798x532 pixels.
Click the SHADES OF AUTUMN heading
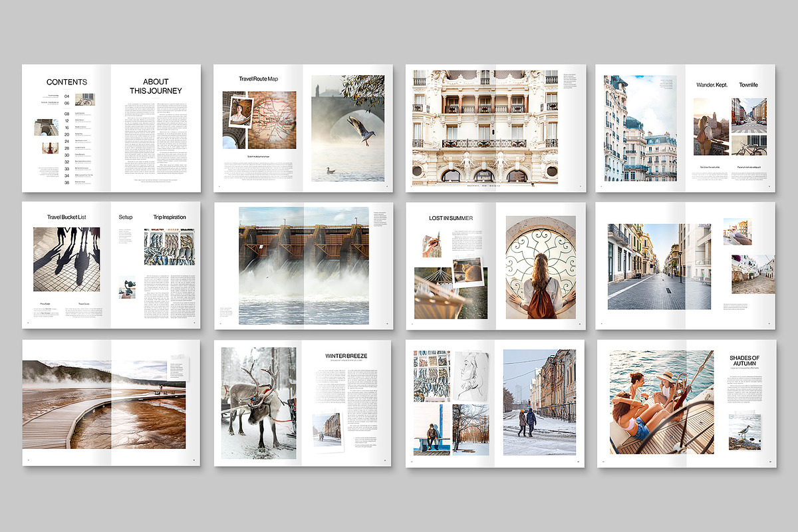click(744, 361)
